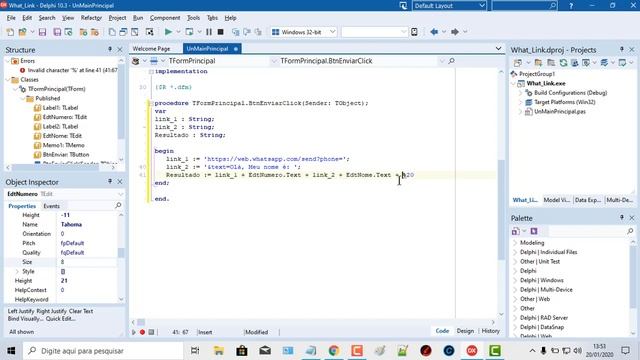Screen dimensions: 640x360
Task: Open the Refactor menu
Action: [x=91, y=18]
